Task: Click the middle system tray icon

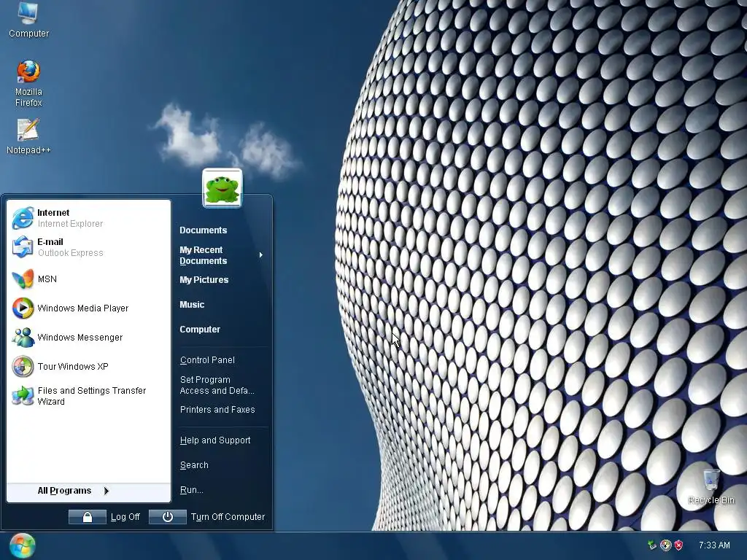Action: coord(665,545)
